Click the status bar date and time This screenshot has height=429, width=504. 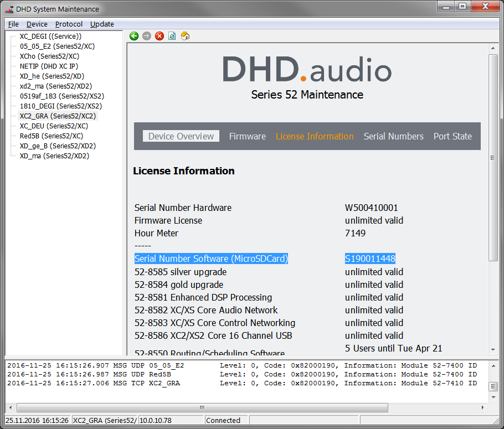[x=37, y=420]
